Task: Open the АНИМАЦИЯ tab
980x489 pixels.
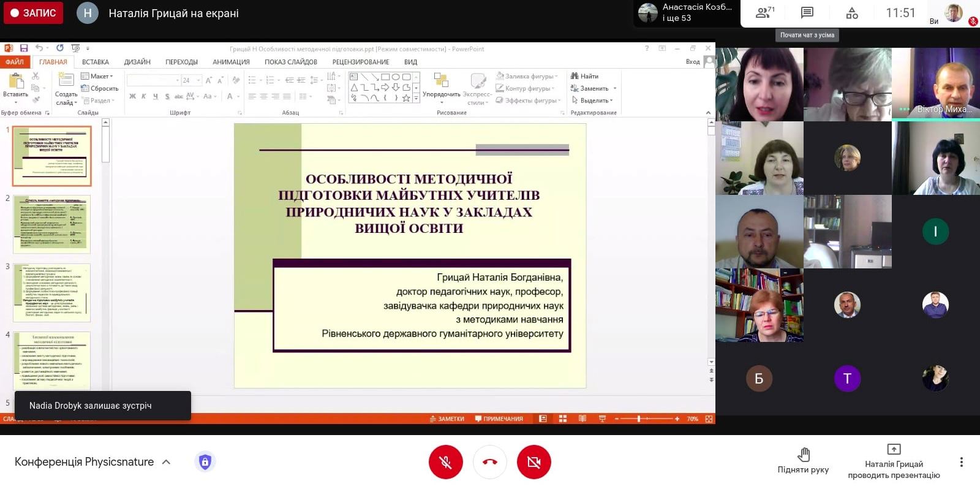Action: [x=231, y=62]
